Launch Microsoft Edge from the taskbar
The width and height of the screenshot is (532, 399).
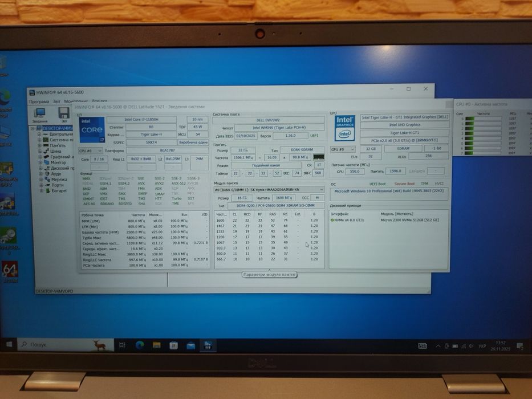tap(140, 345)
